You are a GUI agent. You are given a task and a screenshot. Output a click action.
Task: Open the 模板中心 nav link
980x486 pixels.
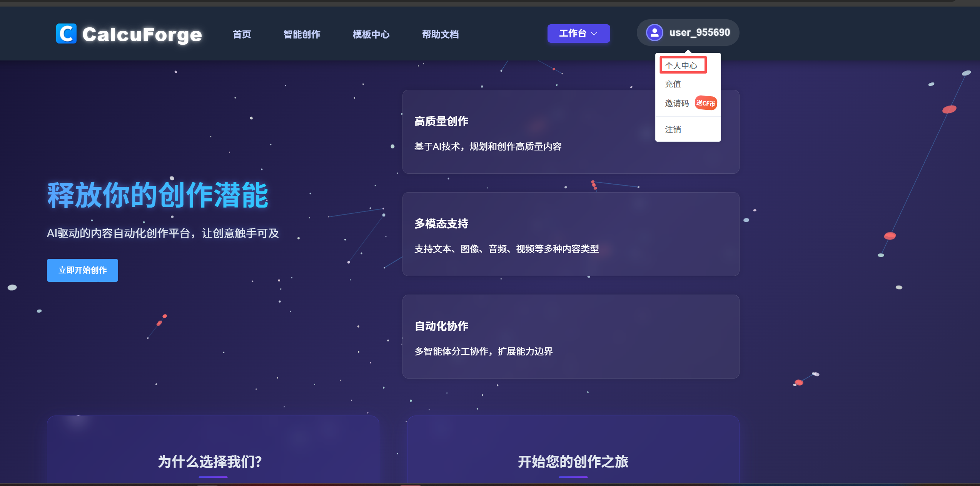[x=371, y=34]
